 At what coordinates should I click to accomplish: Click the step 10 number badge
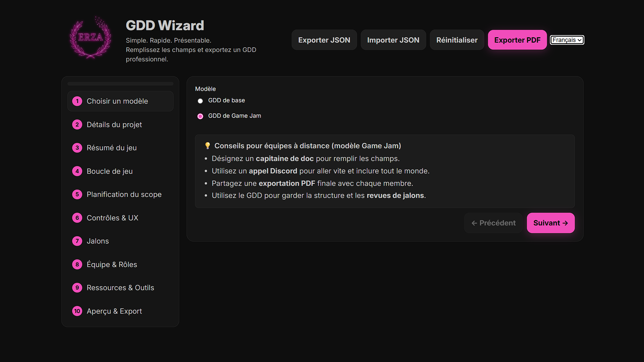pyautogui.click(x=77, y=311)
